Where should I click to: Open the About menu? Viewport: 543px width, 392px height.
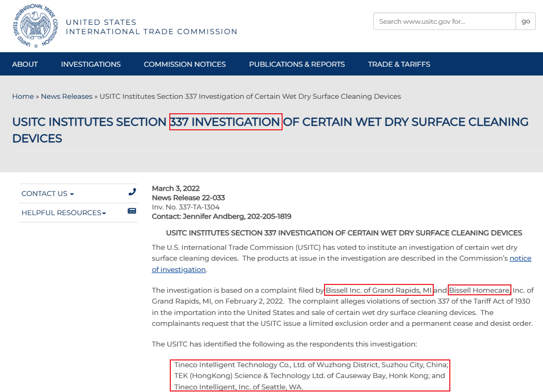(x=25, y=64)
